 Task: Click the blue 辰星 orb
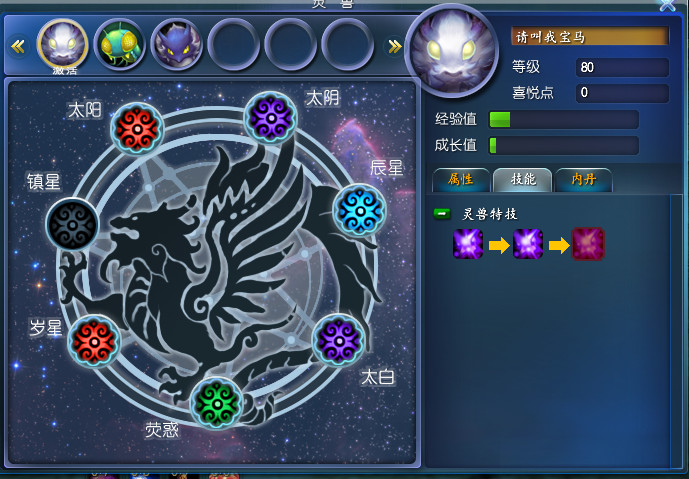pos(359,210)
